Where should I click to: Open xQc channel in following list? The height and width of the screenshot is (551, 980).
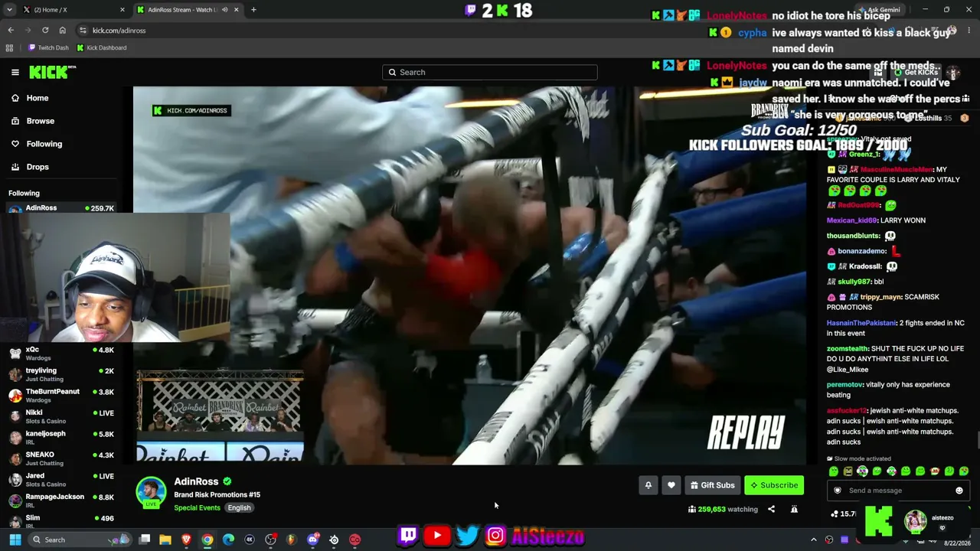61,354
